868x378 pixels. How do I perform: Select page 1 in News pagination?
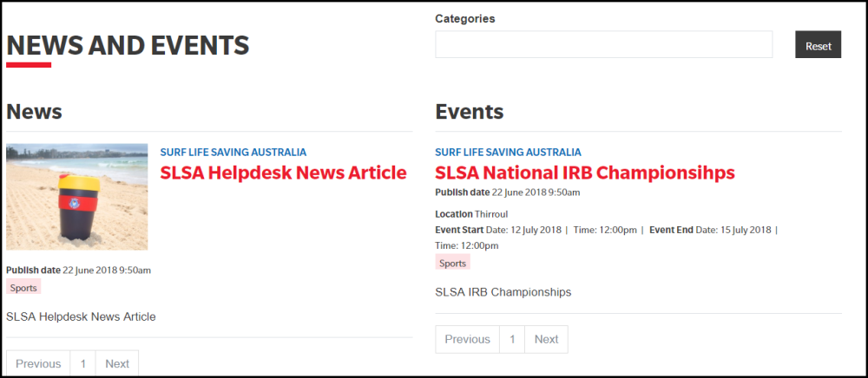click(x=83, y=363)
